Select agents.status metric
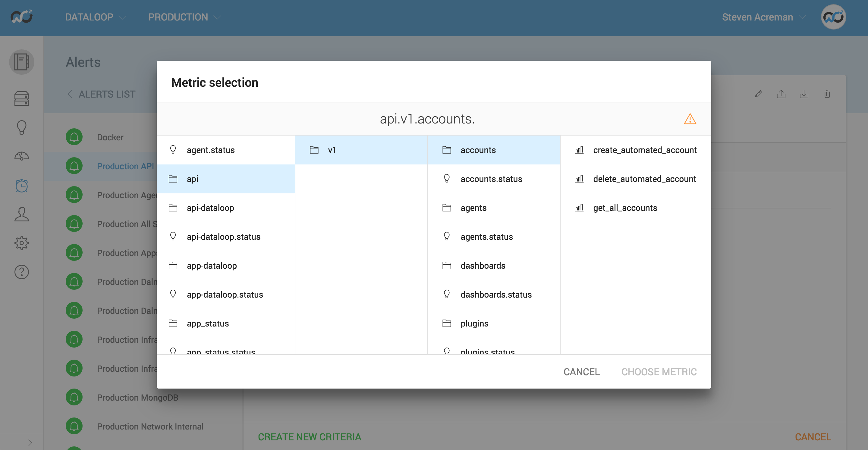 click(494, 237)
